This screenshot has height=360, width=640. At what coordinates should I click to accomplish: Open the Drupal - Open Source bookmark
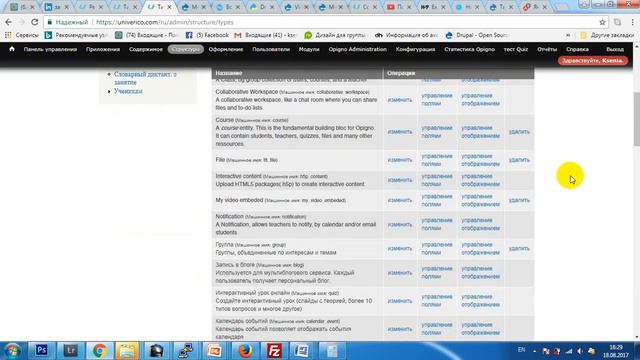click(x=476, y=36)
